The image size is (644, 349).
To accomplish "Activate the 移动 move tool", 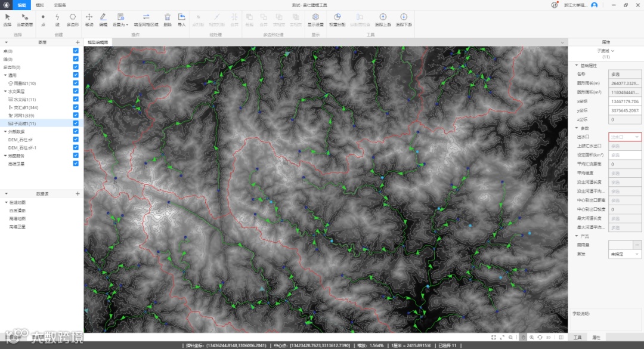I will (89, 19).
